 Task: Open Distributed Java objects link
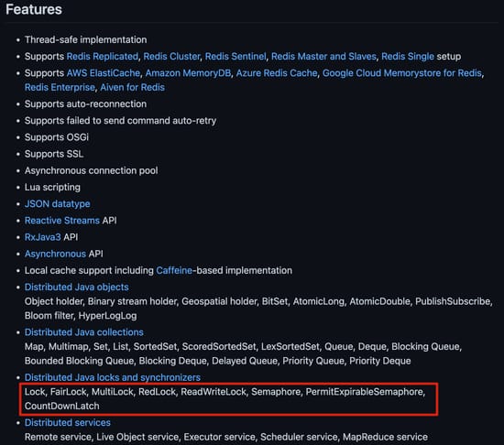(x=76, y=287)
